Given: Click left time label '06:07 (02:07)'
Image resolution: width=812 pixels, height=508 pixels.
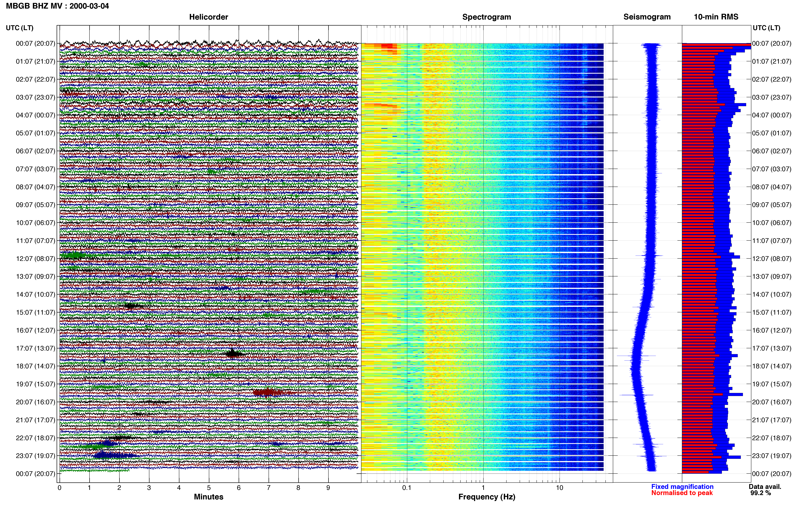Looking at the screenshot, I should tap(35, 151).
